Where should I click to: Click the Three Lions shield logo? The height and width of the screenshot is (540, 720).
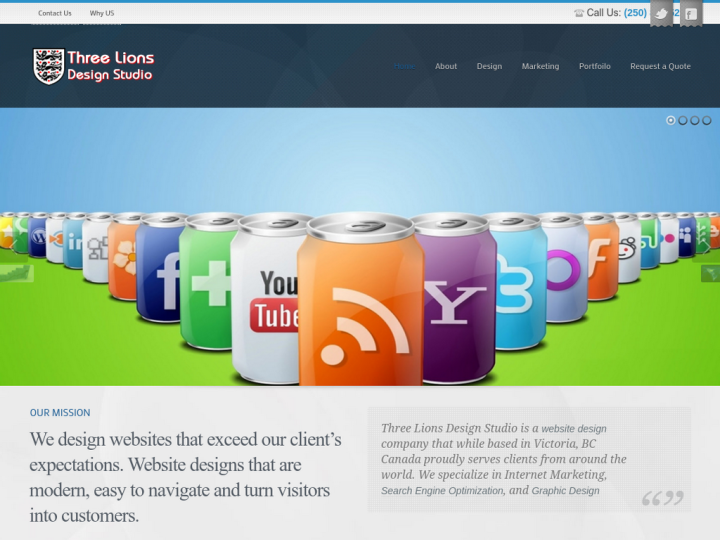[48, 66]
